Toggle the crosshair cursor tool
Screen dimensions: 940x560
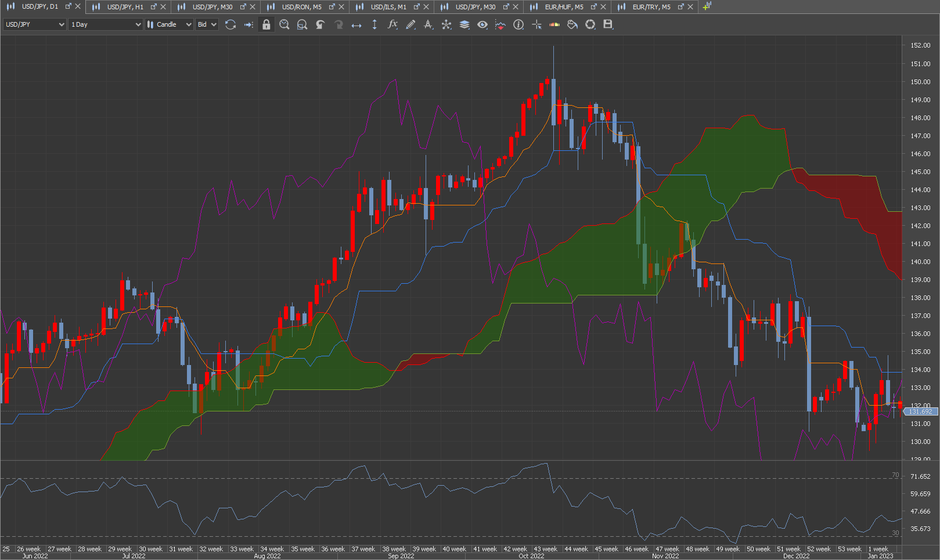pos(536,24)
